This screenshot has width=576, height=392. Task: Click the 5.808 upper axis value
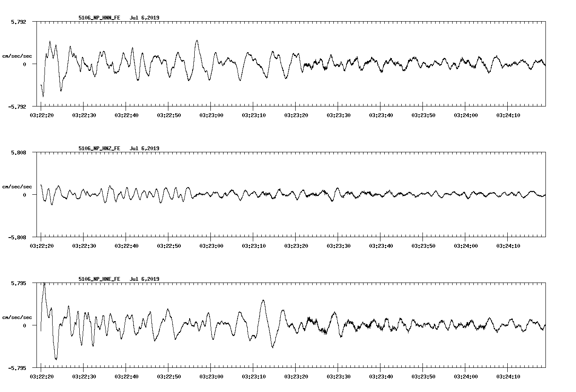pyautogui.click(x=19, y=152)
